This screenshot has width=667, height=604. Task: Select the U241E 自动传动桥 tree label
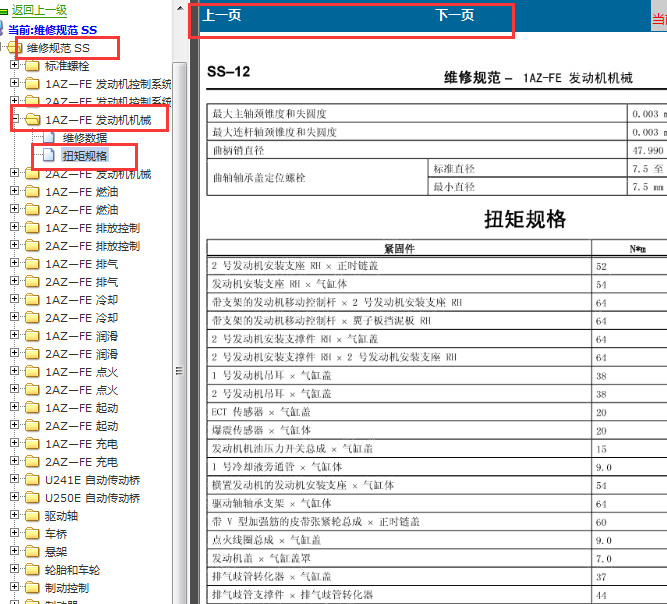pyautogui.click(x=93, y=480)
